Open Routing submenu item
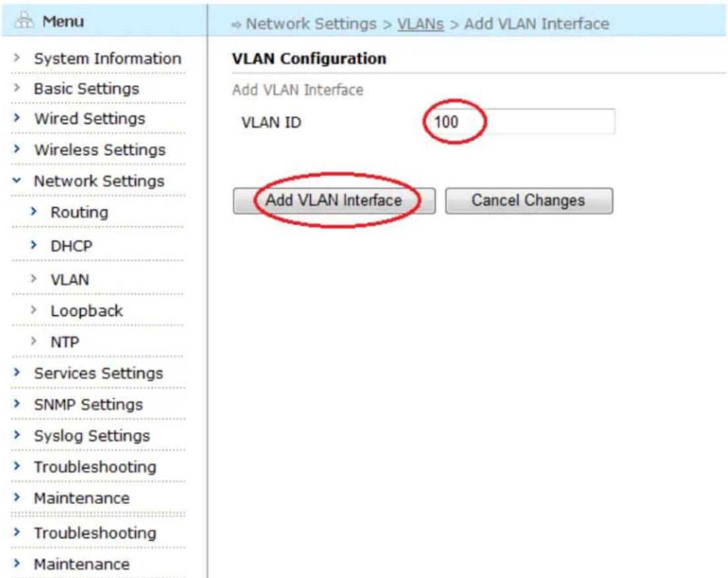Image resolution: width=728 pixels, height=578 pixels. point(79,212)
